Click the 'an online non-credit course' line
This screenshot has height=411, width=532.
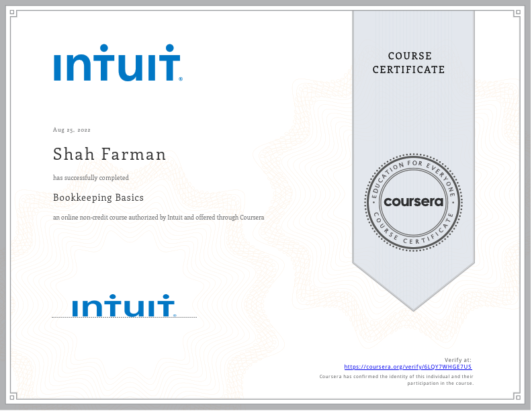pyautogui.click(x=159, y=218)
